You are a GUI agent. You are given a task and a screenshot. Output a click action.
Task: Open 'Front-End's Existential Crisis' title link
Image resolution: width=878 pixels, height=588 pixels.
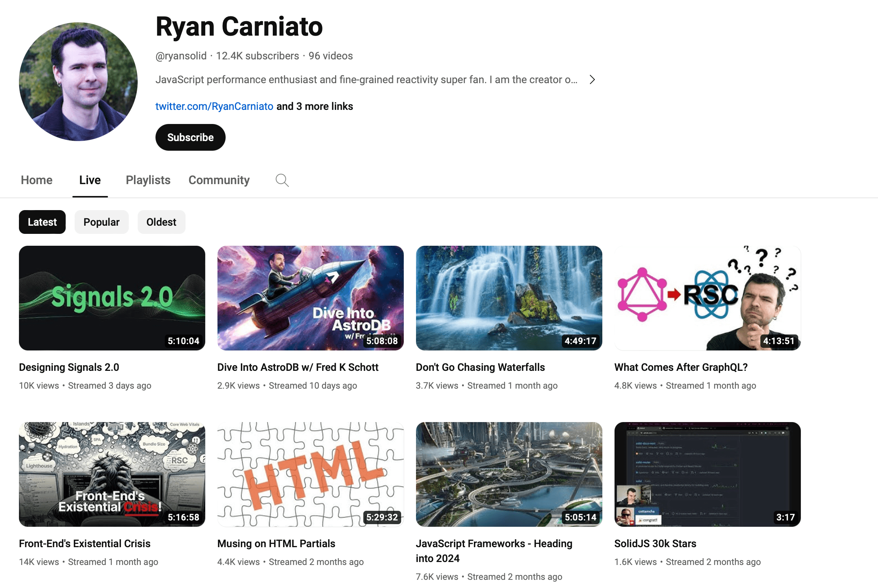click(x=84, y=543)
